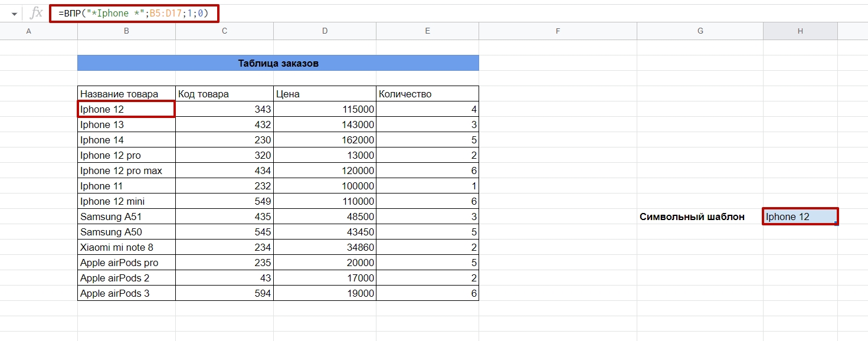Select price cell 48500
Viewport: 868px width, 341px height.
pos(325,217)
